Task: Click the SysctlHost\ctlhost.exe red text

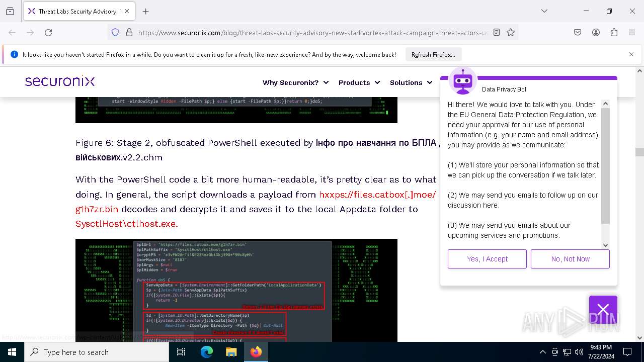Action: tap(127, 224)
